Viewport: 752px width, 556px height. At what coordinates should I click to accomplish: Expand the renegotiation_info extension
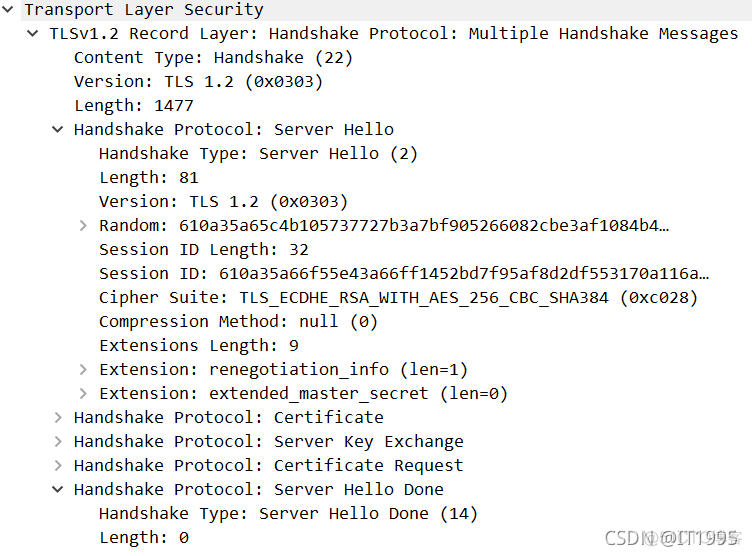(83, 369)
